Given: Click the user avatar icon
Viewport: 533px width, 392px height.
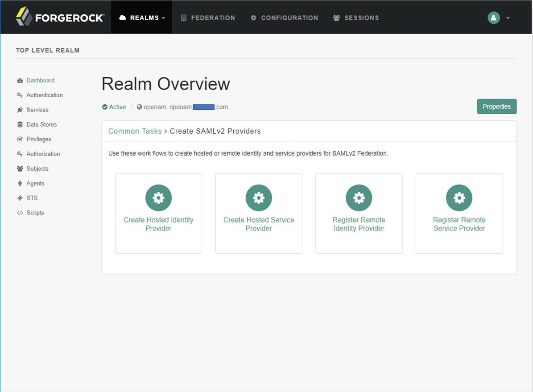Looking at the screenshot, I should pos(494,18).
